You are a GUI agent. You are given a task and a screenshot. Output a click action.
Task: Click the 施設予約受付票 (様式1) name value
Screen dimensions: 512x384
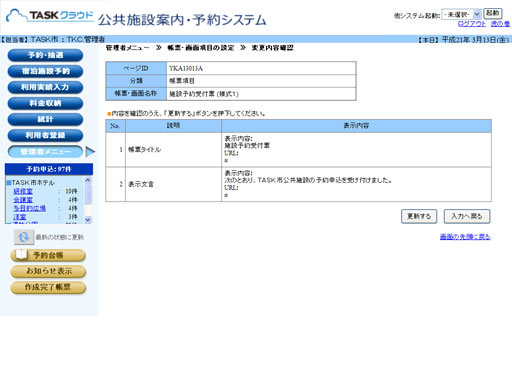pos(204,94)
